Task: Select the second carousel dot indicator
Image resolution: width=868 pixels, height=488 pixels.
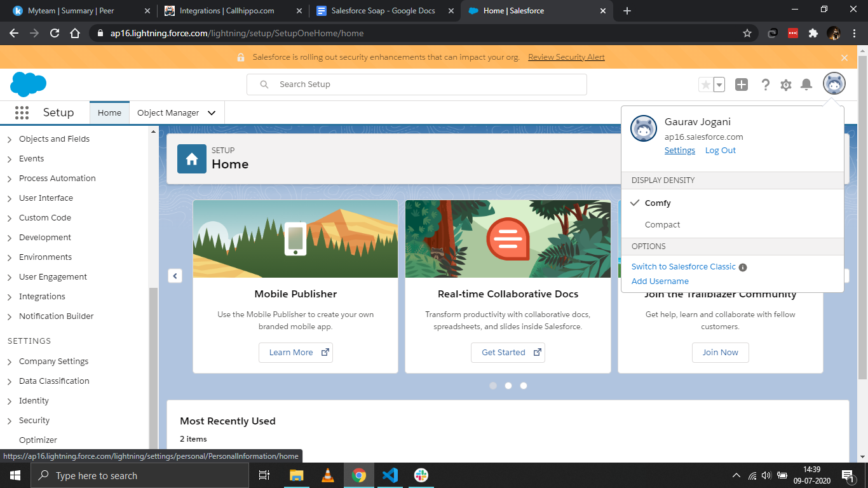Action: (x=508, y=386)
